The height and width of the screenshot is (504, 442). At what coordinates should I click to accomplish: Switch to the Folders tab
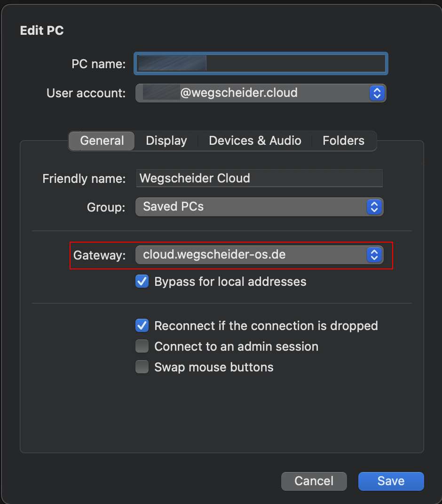tap(343, 141)
